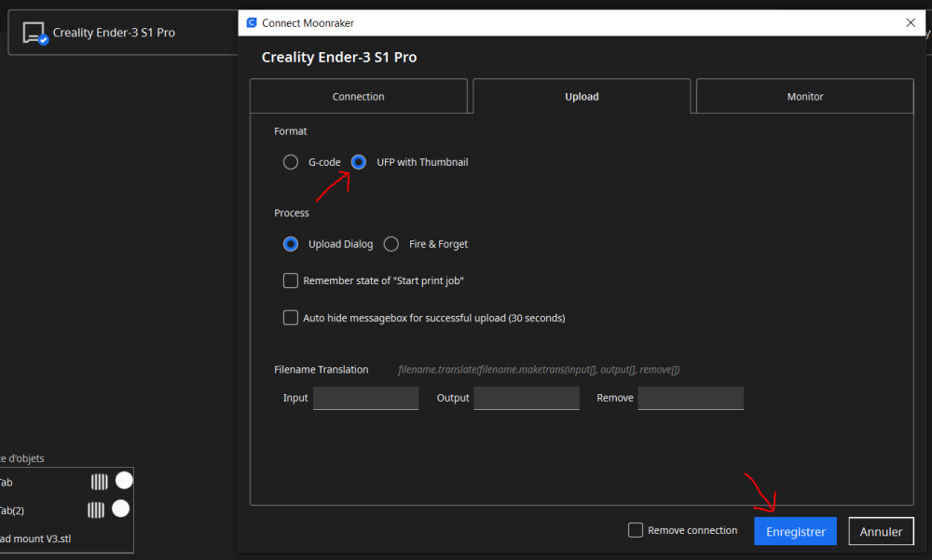
Task: Tick the Remove connection checkbox
Action: point(636,530)
